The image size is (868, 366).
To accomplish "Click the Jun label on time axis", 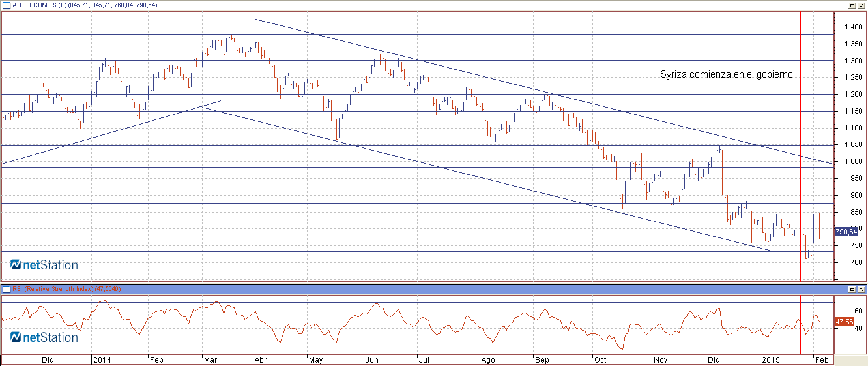I will 371,359.
